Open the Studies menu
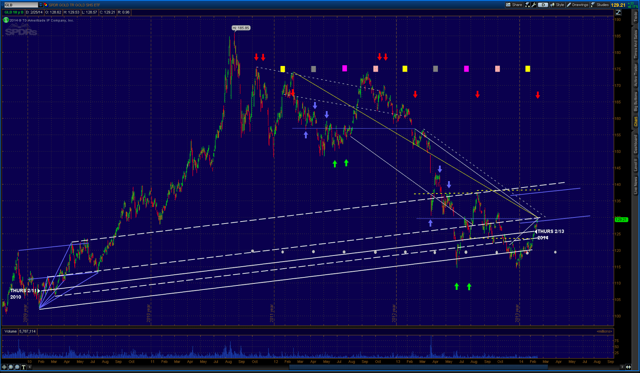640x373 pixels. coord(600,4)
